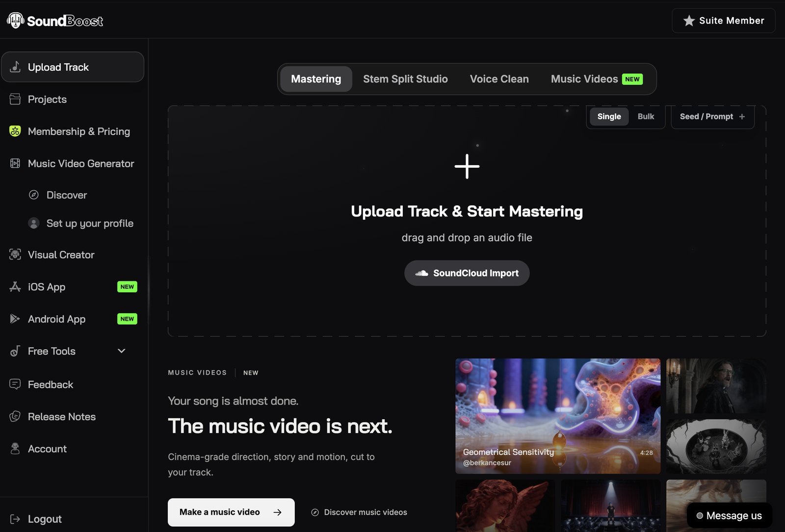This screenshot has width=785, height=532.
Task: Click the Free Tools guitar icon
Action: [15, 351]
